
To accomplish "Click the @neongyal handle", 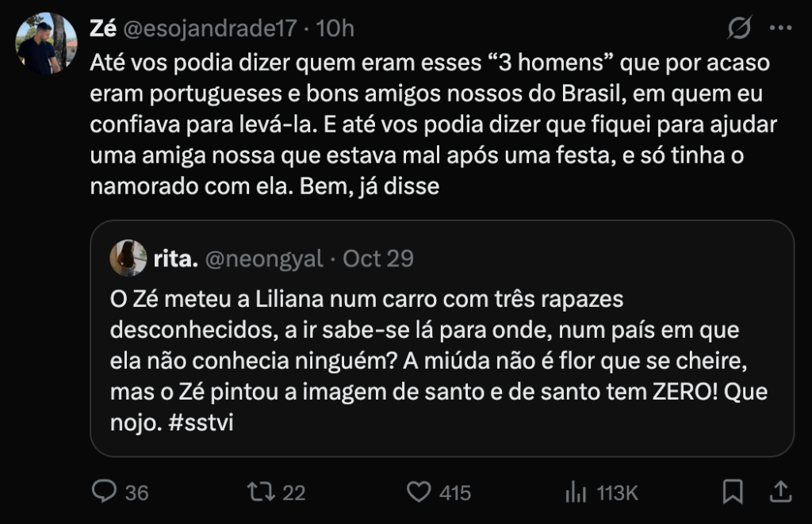I will (x=264, y=259).
